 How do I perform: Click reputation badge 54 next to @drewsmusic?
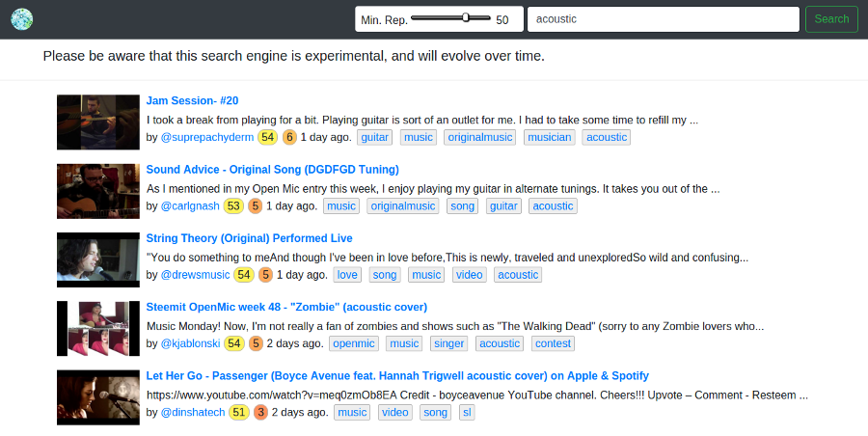pyautogui.click(x=244, y=275)
